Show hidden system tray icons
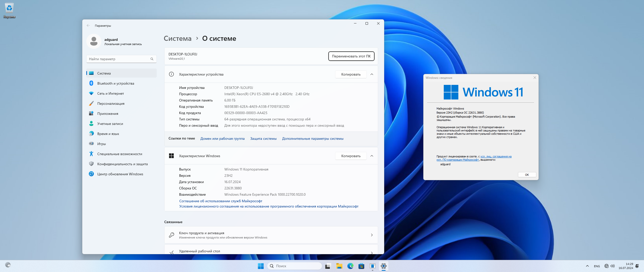 587,266
